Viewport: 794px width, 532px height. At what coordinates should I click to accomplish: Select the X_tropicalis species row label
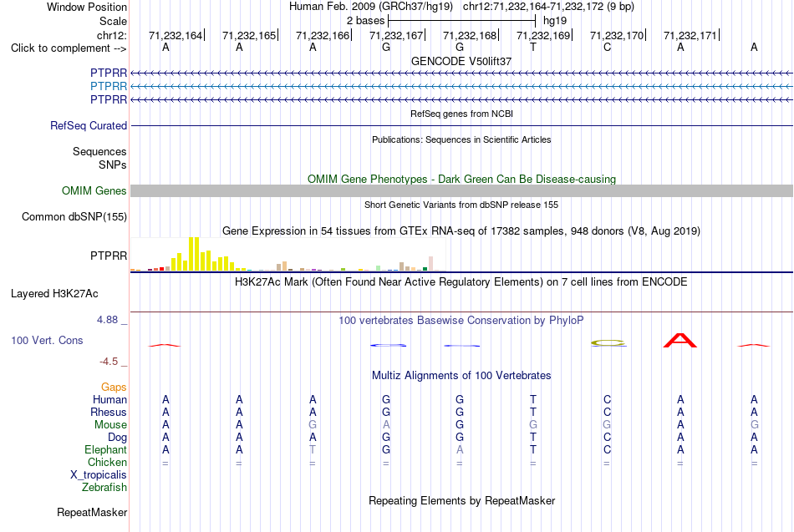(x=99, y=475)
